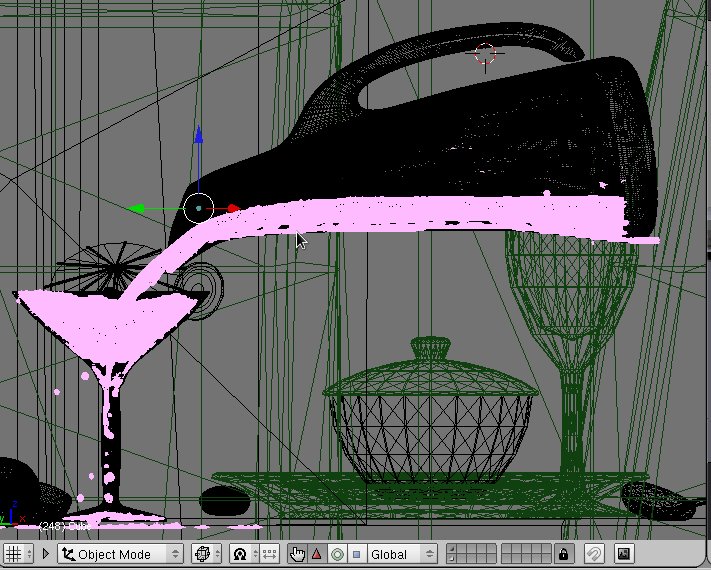Toggle move object centers only button
Screen dimensions: 711x570
click(x=269, y=554)
